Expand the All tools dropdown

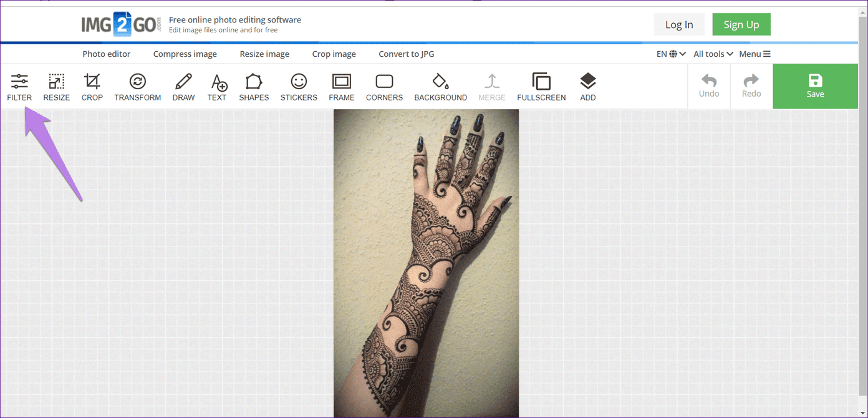coord(713,54)
